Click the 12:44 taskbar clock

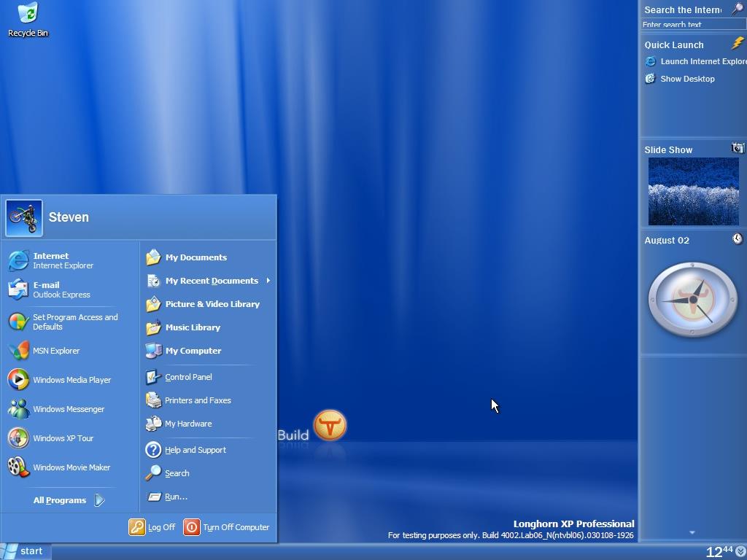tap(719, 551)
